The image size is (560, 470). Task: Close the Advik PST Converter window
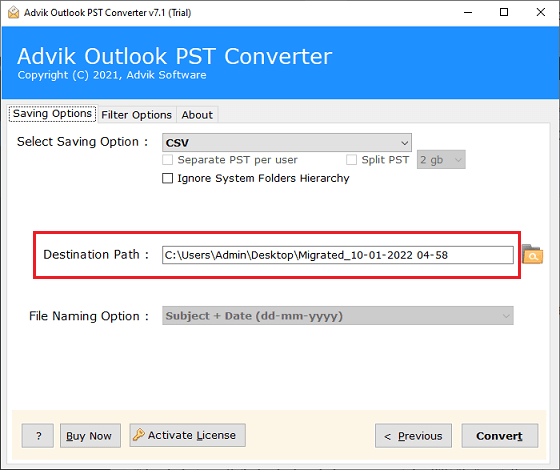click(x=541, y=12)
